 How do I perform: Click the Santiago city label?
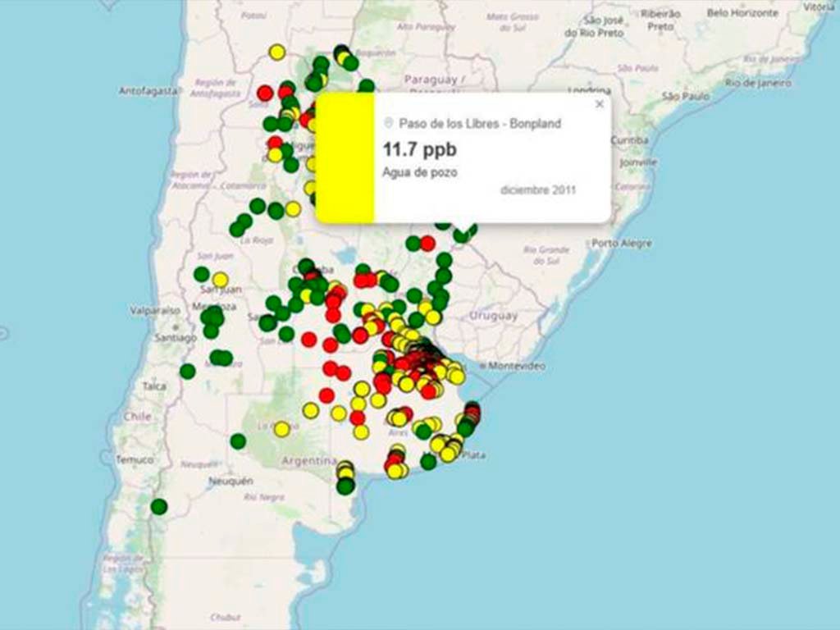pos(174,337)
